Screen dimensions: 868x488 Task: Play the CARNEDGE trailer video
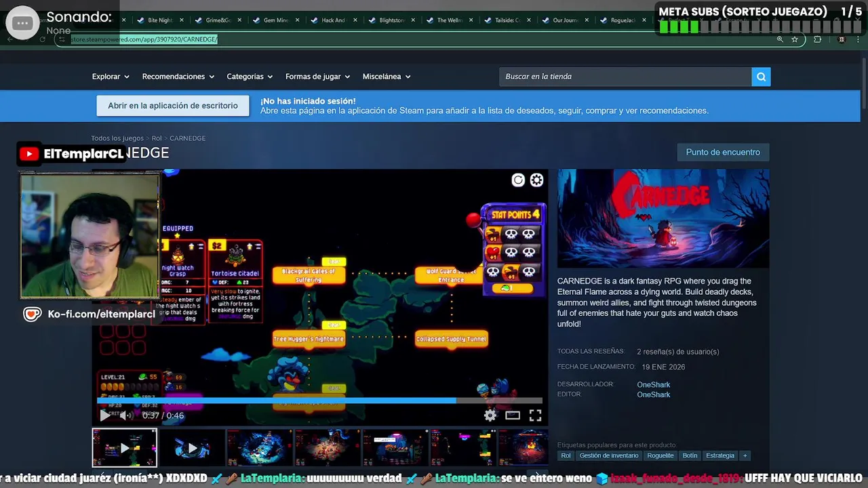click(104, 415)
